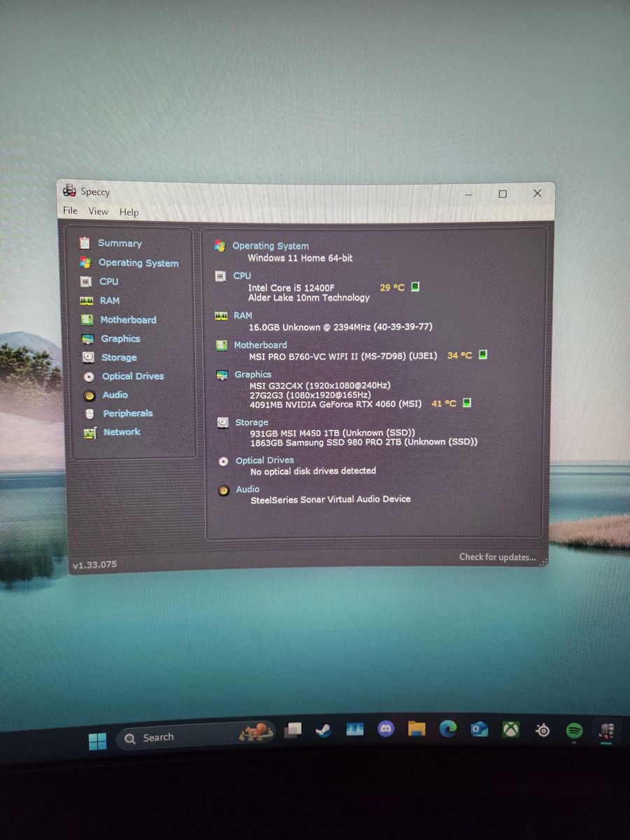Open the View menu
Viewport: 630px width, 840px height.
click(x=98, y=211)
